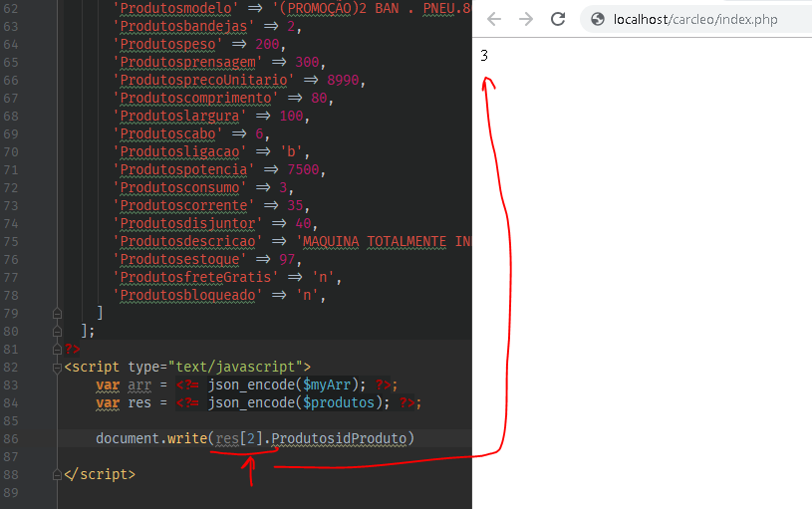Click 'Produtoscabo' key on line 69
The width and height of the screenshot is (812, 510).
pyautogui.click(x=167, y=134)
